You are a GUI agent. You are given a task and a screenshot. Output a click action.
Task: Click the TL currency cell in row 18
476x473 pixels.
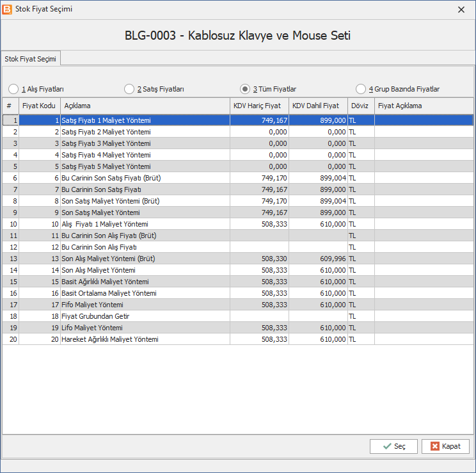click(x=361, y=317)
